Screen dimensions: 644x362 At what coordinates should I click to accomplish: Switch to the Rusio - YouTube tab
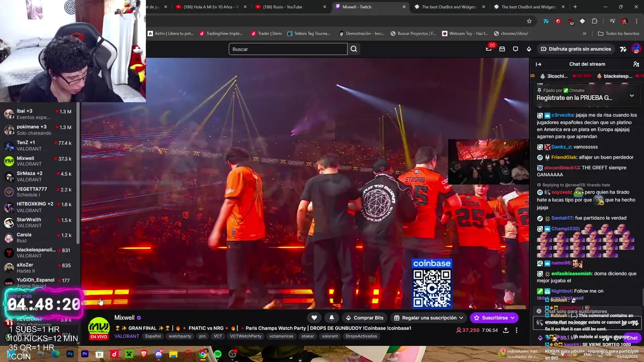pyautogui.click(x=290, y=7)
